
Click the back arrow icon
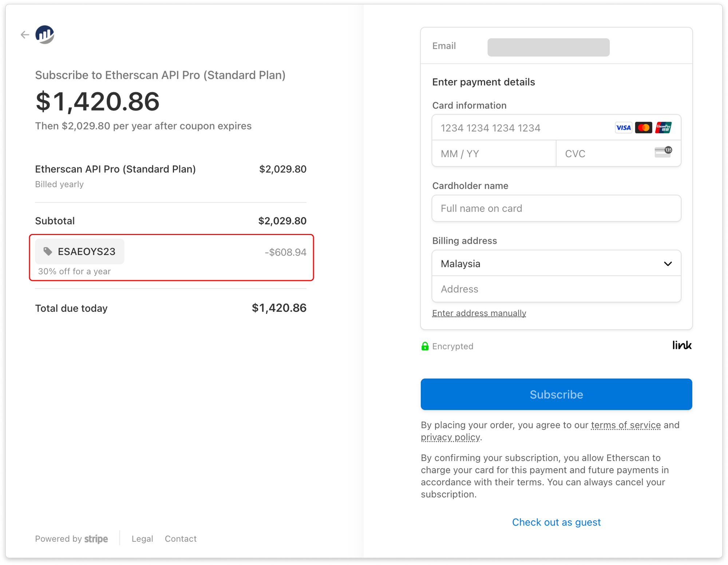[25, 35]
